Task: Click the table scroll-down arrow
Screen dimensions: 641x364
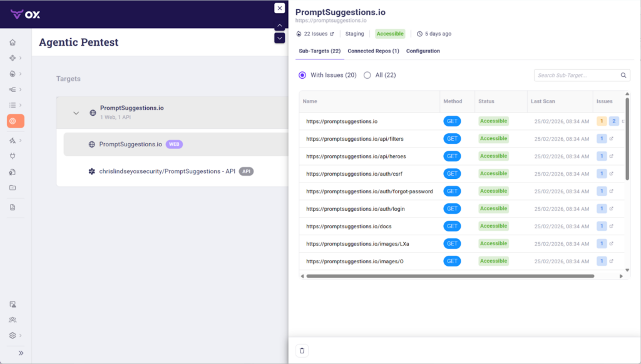Action: [627, 270]
